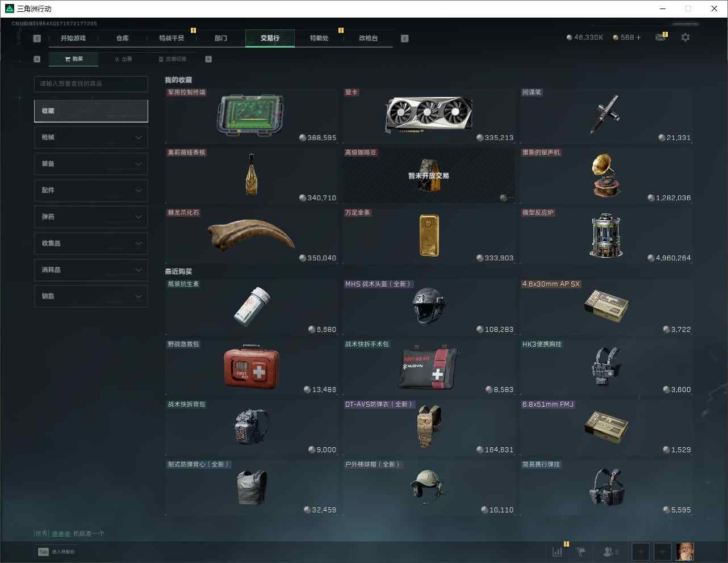728x563 pixels.
Task: Select the 显卡 graphics card item
Action: point(428,116)
